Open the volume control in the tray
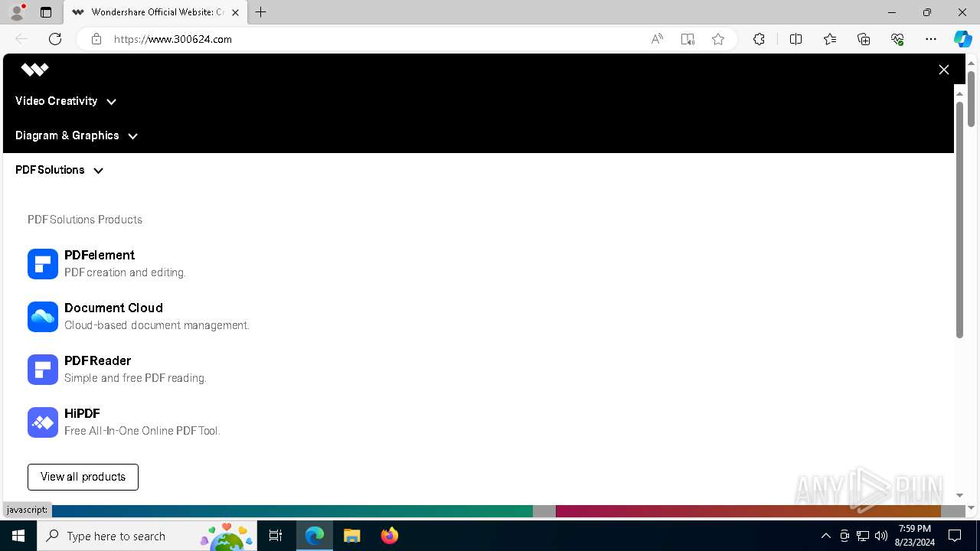This screenshot has height=551, width=980. pos(880,536)
